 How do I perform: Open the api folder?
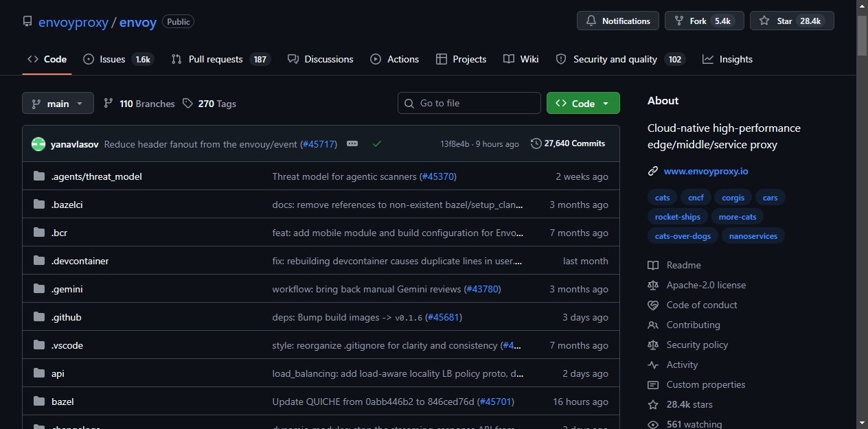(x=58, y=373)
